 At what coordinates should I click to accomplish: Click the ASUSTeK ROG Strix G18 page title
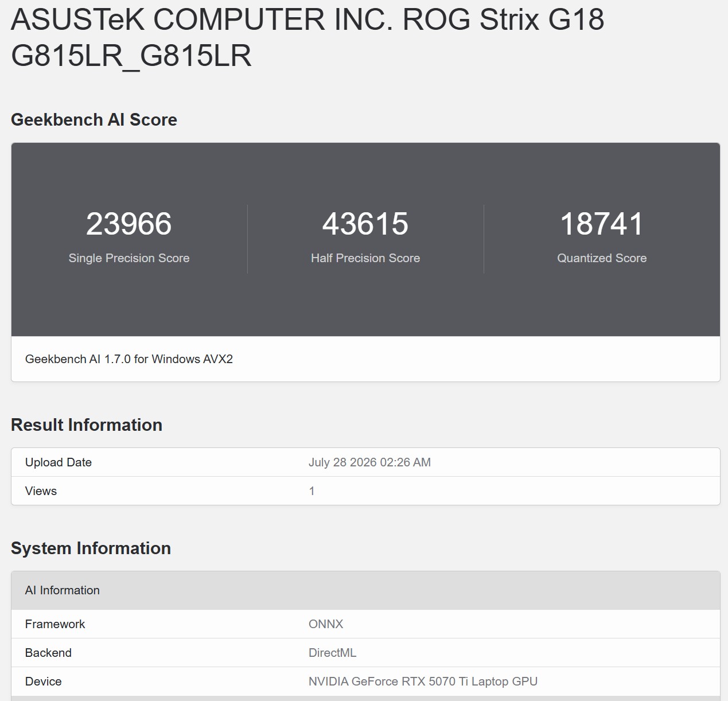(x=307, y=37)
